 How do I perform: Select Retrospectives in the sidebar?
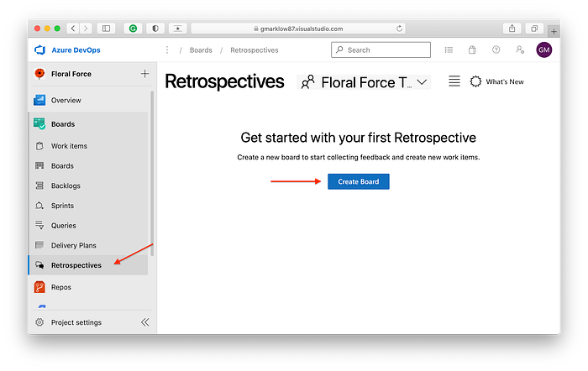click(x=88, y=265)
